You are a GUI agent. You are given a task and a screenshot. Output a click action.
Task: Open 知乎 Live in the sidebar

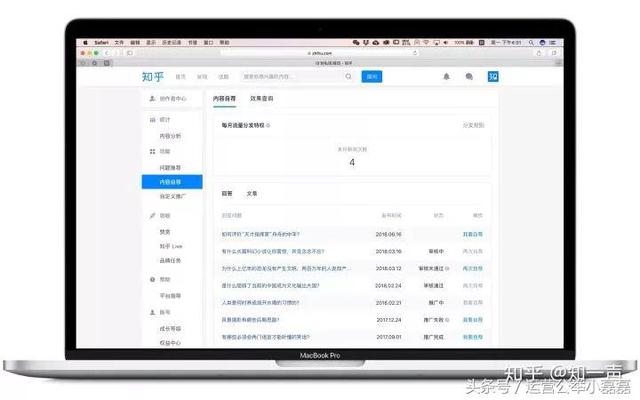tap(172, 245)
